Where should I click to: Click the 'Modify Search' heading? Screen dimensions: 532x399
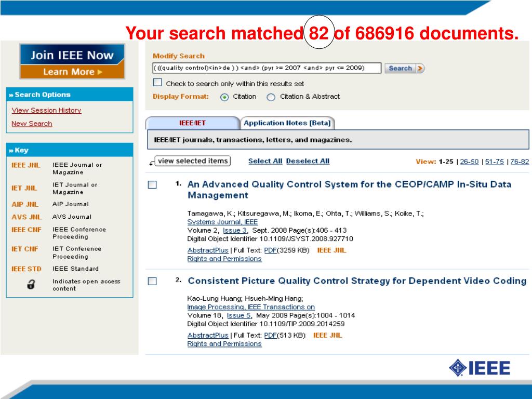[179, 56]
